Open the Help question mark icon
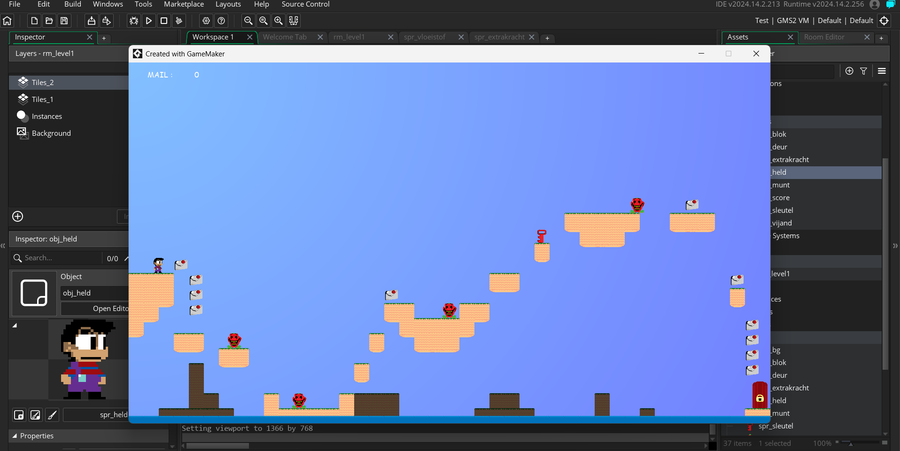This screenshot has width=900, height=451. (x=221, y=21)
